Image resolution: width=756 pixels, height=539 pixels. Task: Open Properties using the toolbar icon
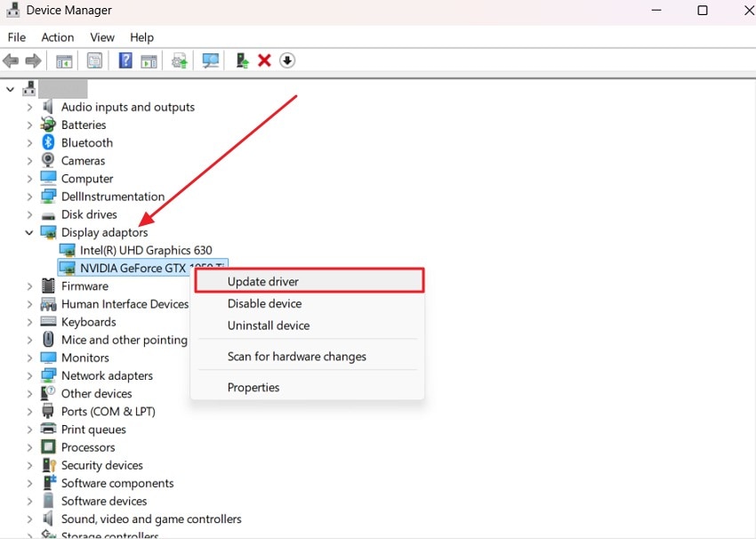coord(94,60)
